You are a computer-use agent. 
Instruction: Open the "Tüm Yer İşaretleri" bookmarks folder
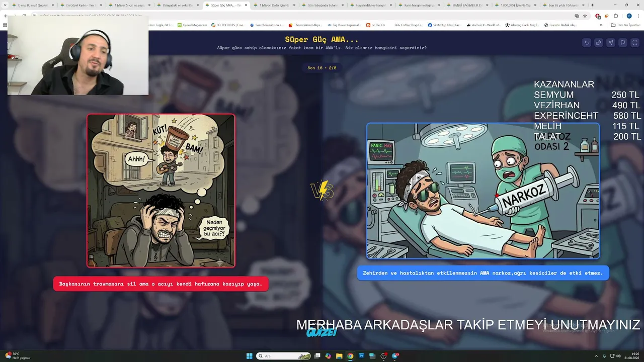click(x=625, y=25)
